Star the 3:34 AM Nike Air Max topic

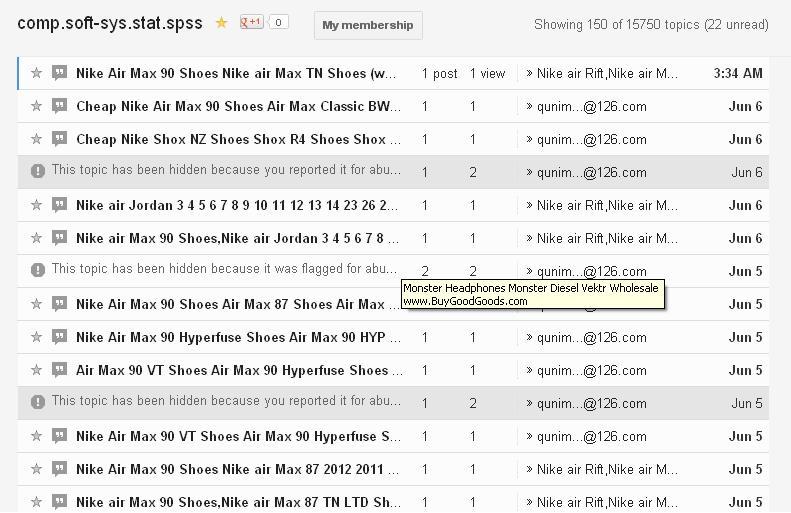(x=37, y=73)
